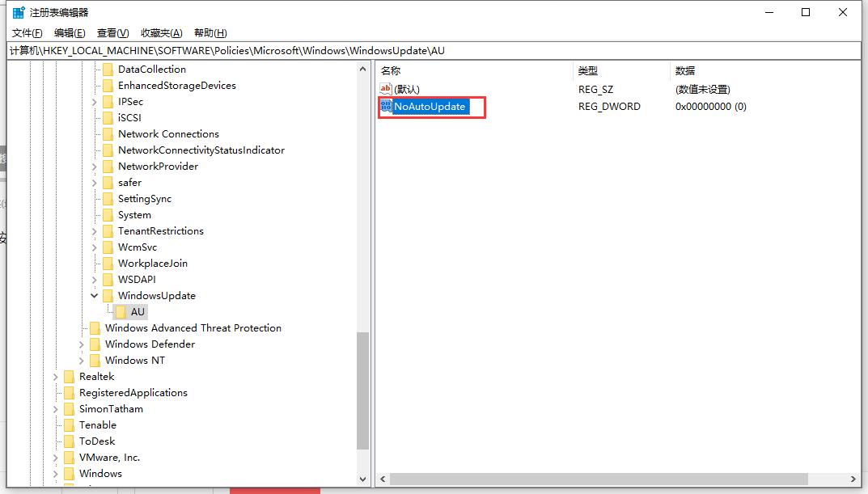Click the tree pane scroll down arrow
This screenshot has height=494, width=868.
(x=362, y=479)
